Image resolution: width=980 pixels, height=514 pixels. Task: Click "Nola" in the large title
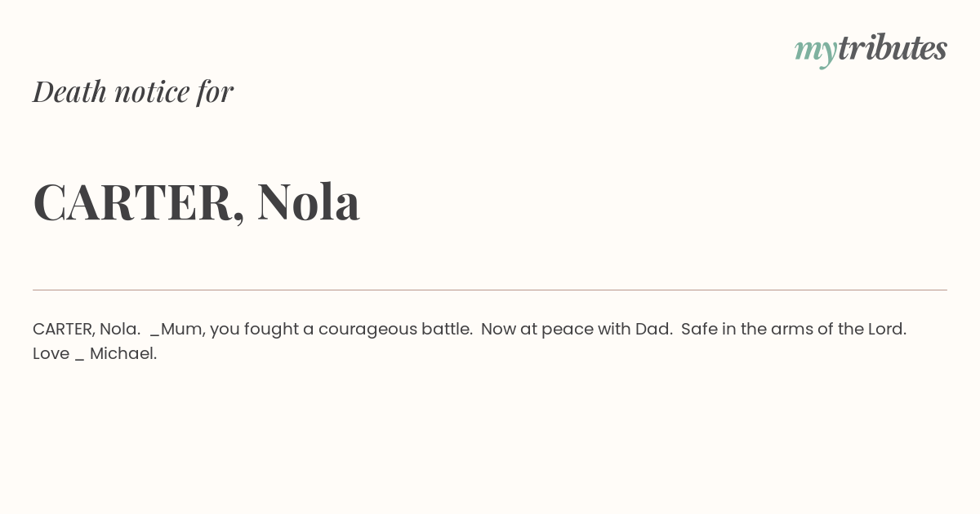click(x=309, y=201)
